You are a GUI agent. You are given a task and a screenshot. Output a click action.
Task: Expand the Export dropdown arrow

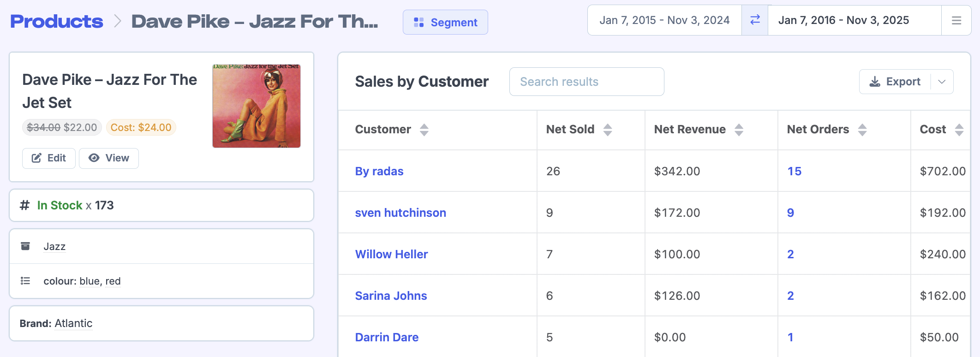tap(942, 82)
